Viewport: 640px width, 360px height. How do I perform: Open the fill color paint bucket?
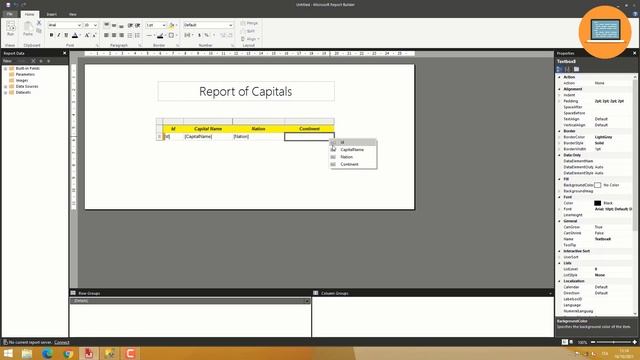click(x=172, y=25)
